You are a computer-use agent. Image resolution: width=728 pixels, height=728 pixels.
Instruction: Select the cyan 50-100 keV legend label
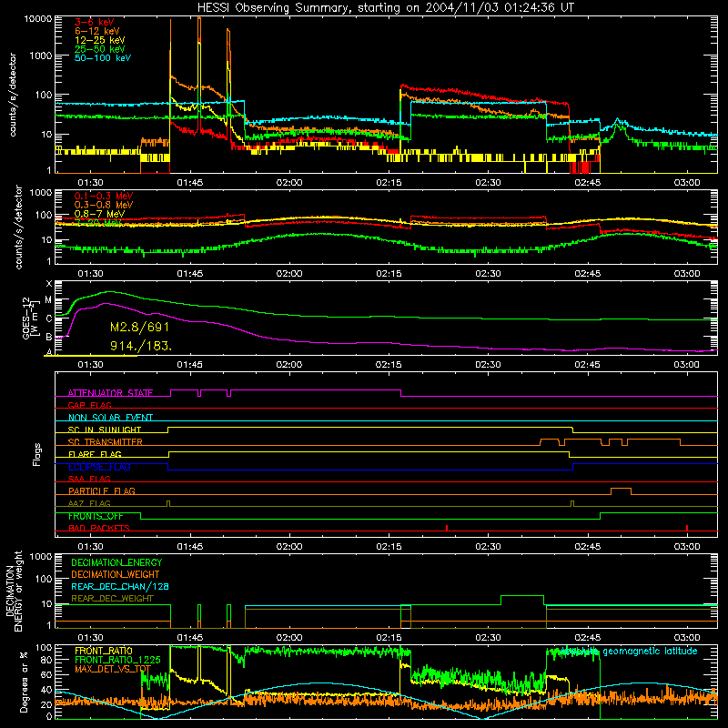(103, 58)
